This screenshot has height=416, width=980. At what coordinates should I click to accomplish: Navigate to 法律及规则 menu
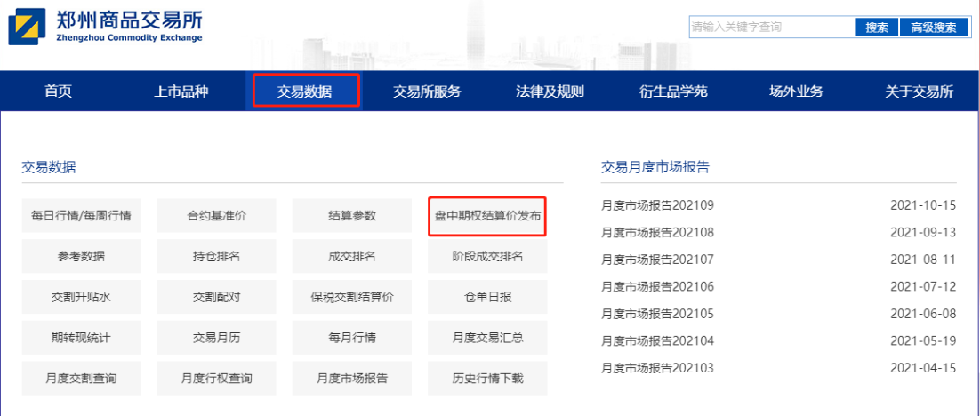[x=550, y=92]
